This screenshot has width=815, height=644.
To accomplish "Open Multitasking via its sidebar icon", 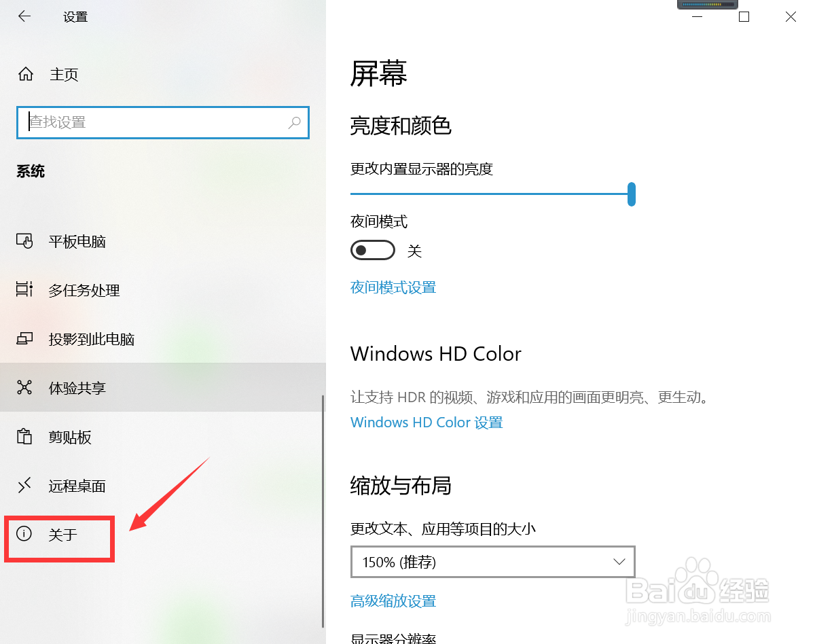I will (x=24, y=290).
